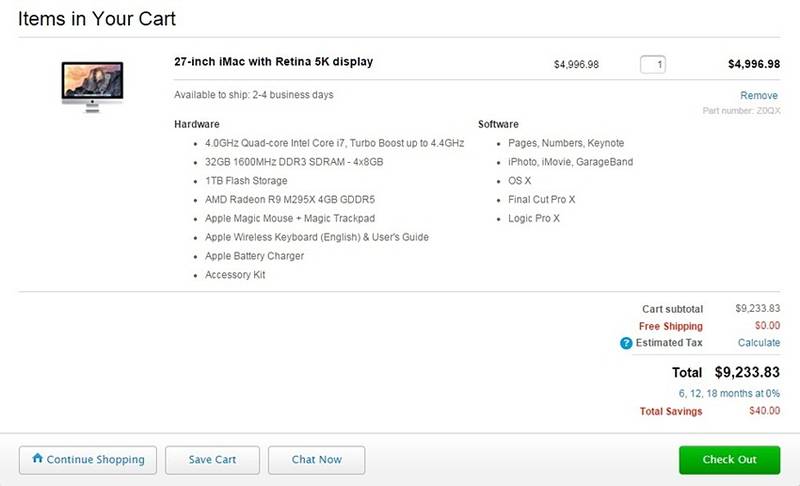This screenshot has height=486, width=800.
Task: Click the 32GB 1600MHz DDR3 SDRAM line
Action: coord(294,162)
